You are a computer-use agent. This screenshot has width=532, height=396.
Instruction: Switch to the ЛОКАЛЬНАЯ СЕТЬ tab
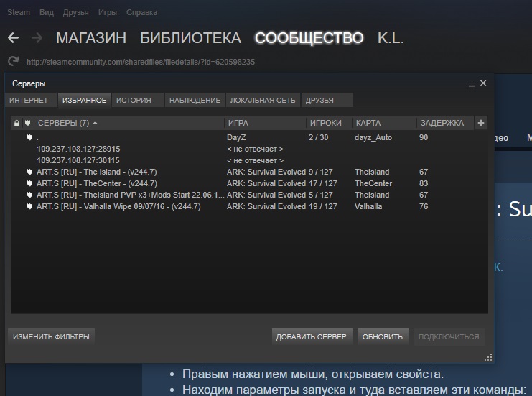(x=263, y=100)
